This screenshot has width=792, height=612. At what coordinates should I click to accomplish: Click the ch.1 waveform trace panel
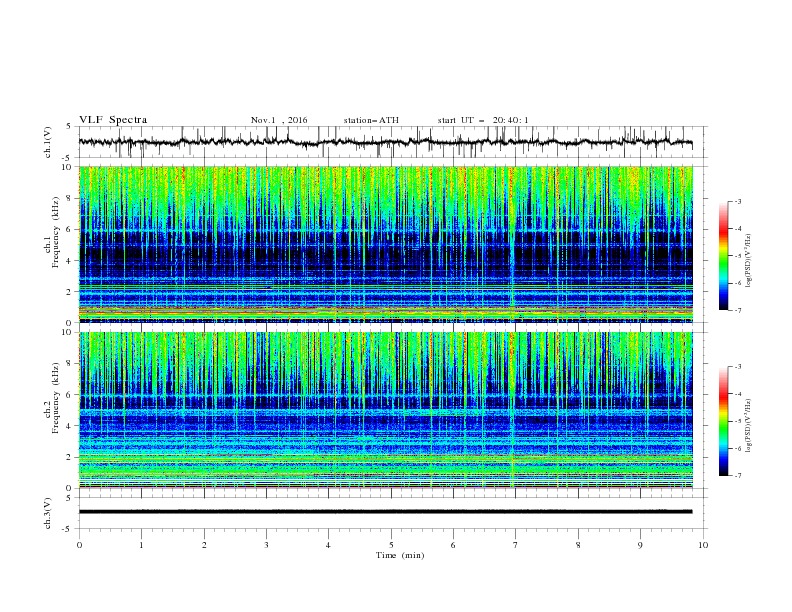point(392,142)
